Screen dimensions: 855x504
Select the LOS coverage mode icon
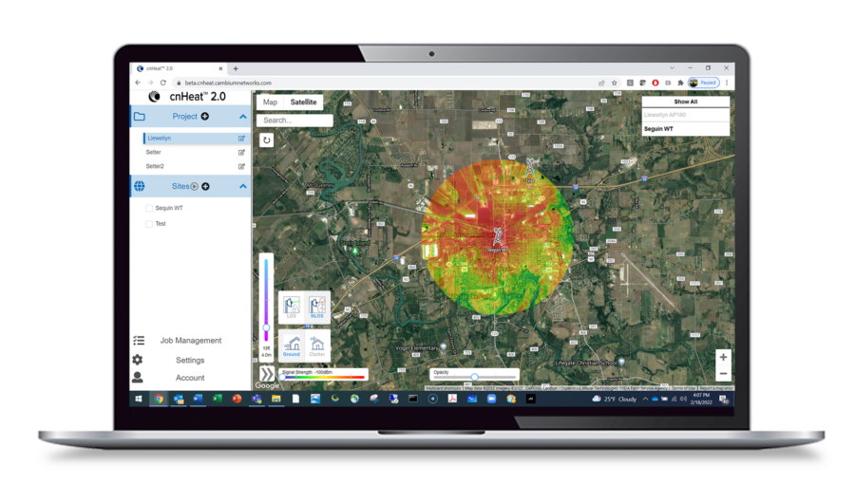292,307
